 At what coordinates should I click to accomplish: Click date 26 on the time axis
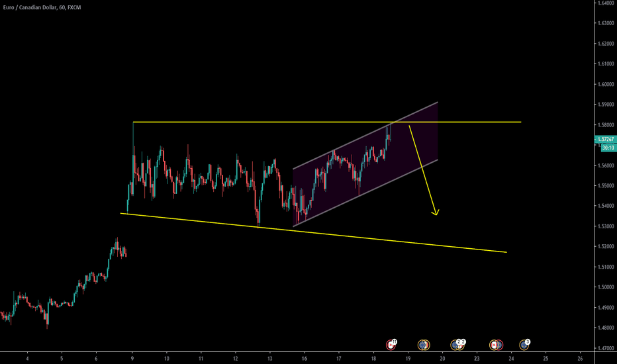click(x=580, y=359)
